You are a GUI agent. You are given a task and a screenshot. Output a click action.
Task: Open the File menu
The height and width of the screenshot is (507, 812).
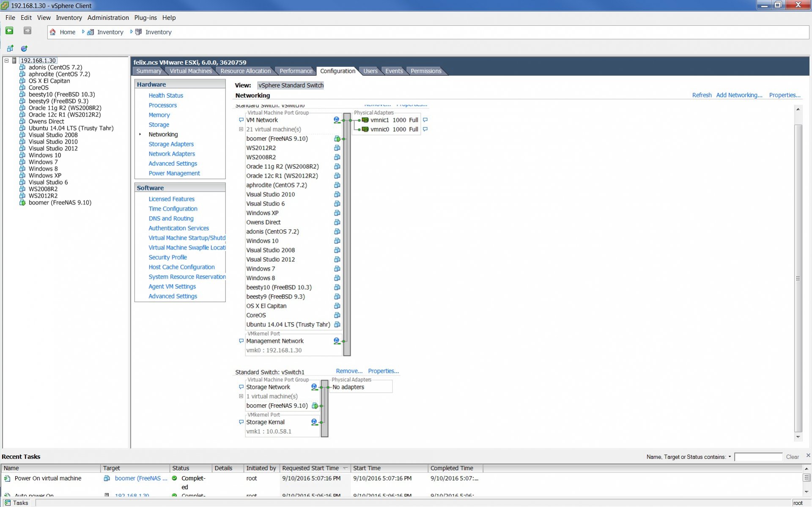point(10,18)
